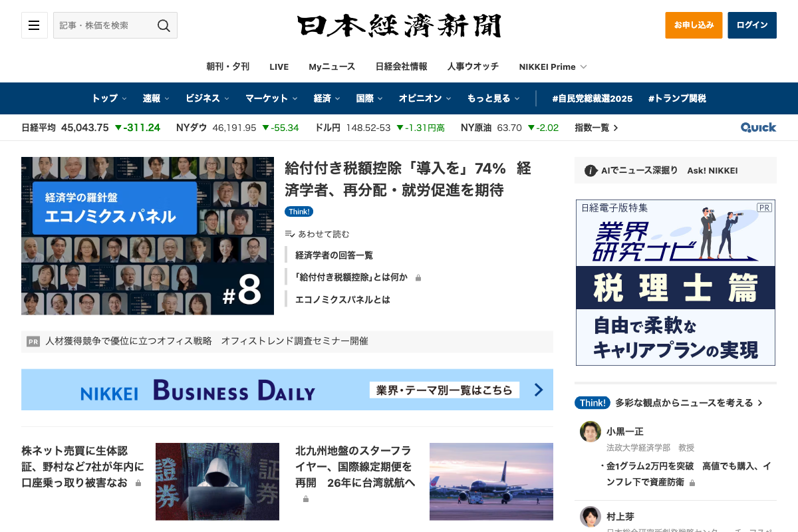Click the 指数一覧 link
The image size is (798, 532).
tap(596, 128)
